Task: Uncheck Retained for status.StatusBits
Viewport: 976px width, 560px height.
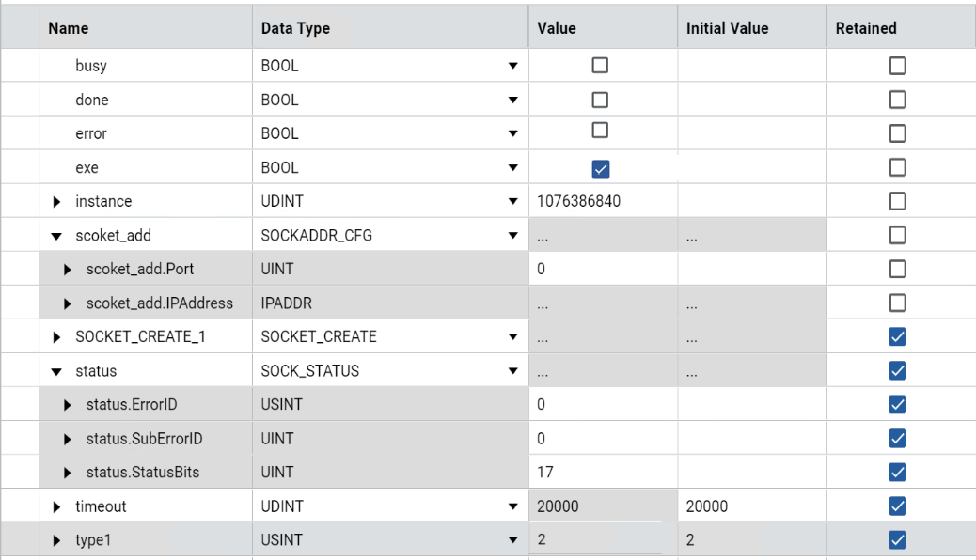Action: coord(898,472)
